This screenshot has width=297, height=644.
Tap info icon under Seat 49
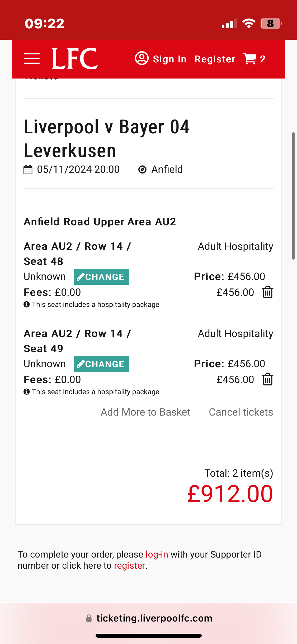coord(26,392)
